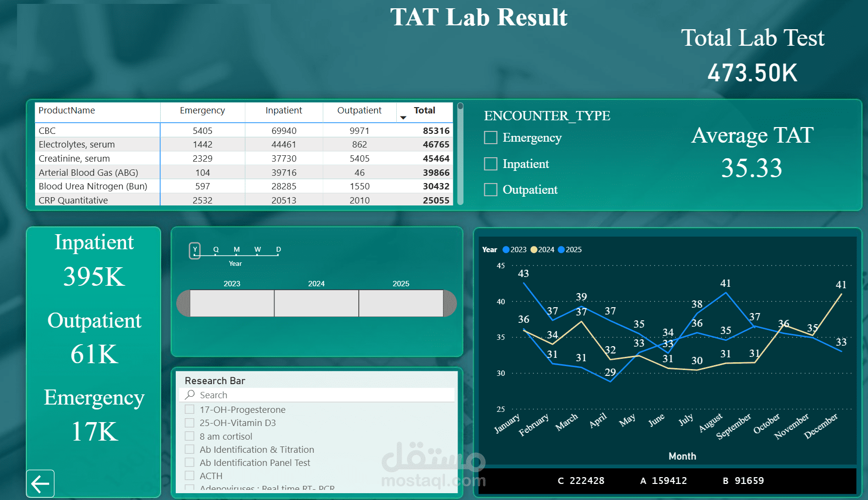Enable the Outpatient filter checkbox
868x500 pixels.
pos(490,189)
